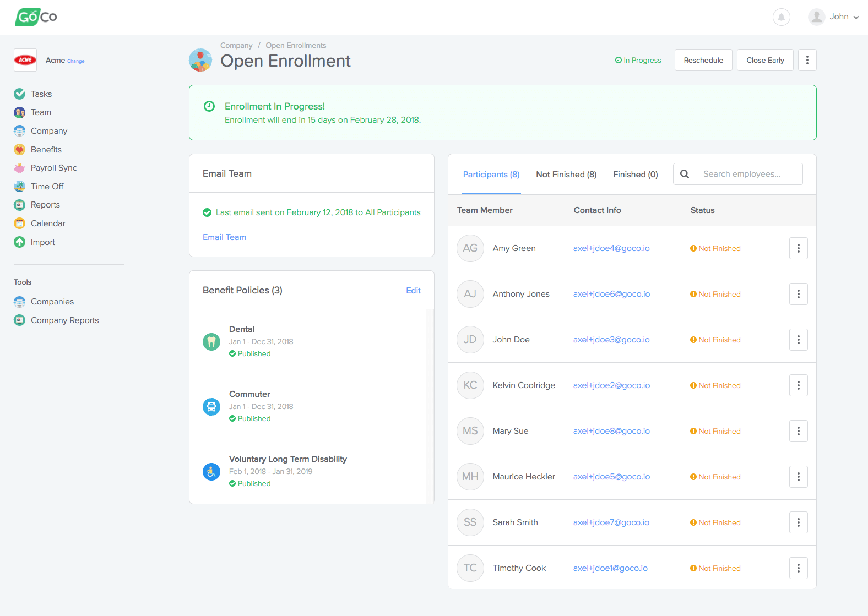The width and height of the screenshot is (868, 616).
Task: Click the Email Team link
Action: point(224,237)
